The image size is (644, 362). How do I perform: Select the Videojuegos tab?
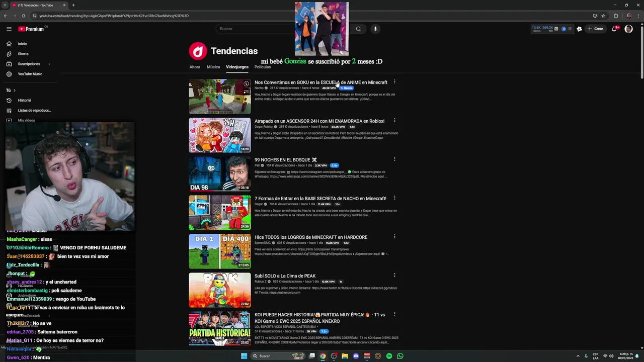[237, 67]
